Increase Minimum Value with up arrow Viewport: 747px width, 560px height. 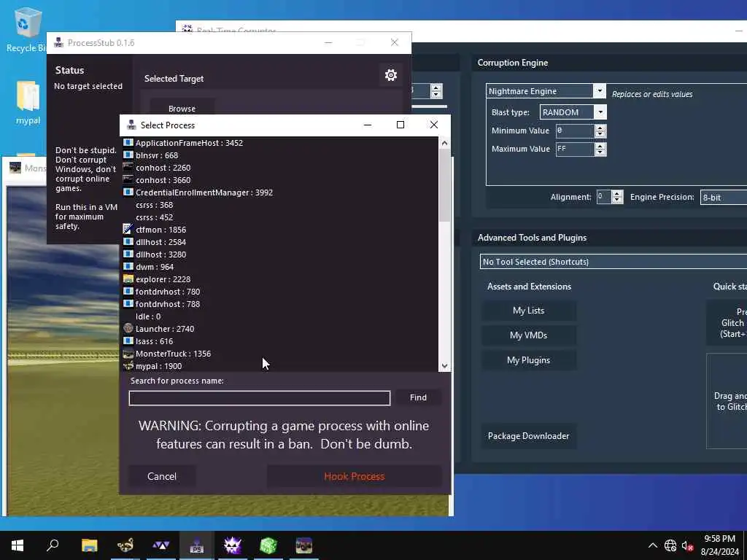pos(600,128)
